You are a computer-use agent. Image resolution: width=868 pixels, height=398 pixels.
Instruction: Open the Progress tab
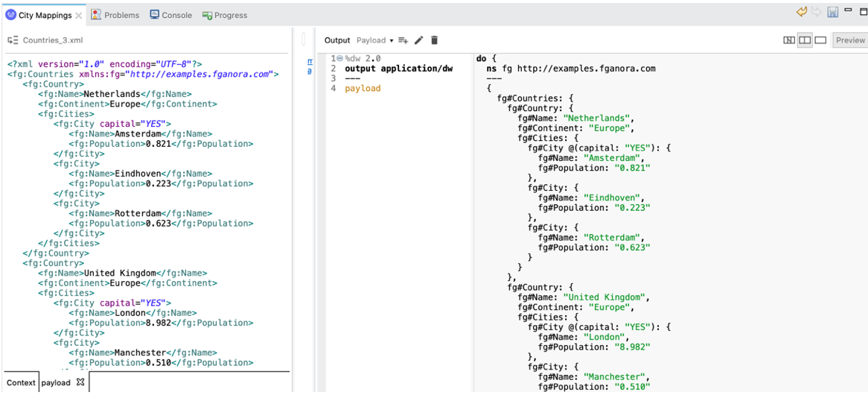click(225, 15)
